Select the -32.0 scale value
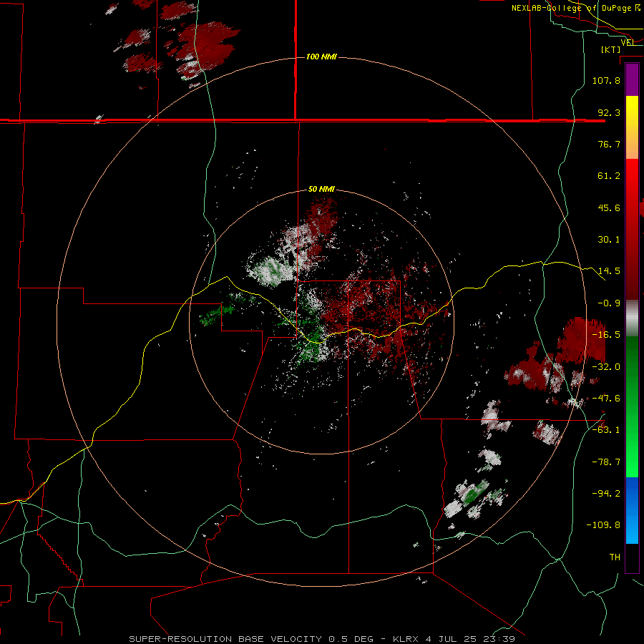644x644 pixels. [606, 367]
